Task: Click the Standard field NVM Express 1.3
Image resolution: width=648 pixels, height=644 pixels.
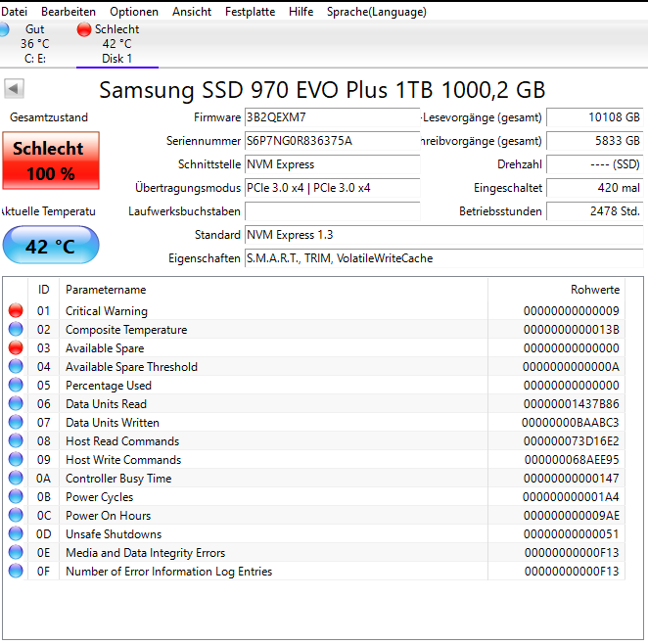Action: tap(443, 235)
